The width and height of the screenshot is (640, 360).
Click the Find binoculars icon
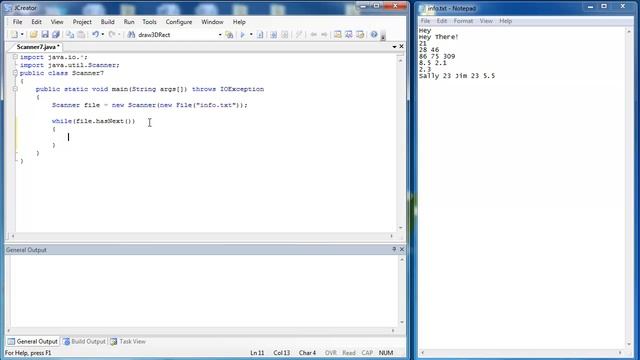coord(131,35)
